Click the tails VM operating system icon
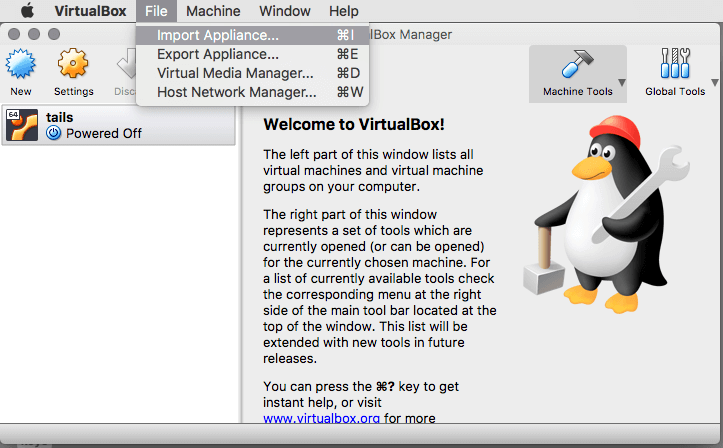Image resolution: width=723 pixels, height=448 pixels. point(22,125)
